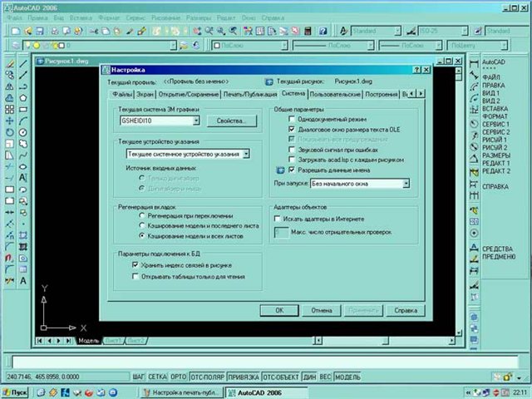Select the Mirror modify tool
The image size is (532, 399).
tap(9, 86)
